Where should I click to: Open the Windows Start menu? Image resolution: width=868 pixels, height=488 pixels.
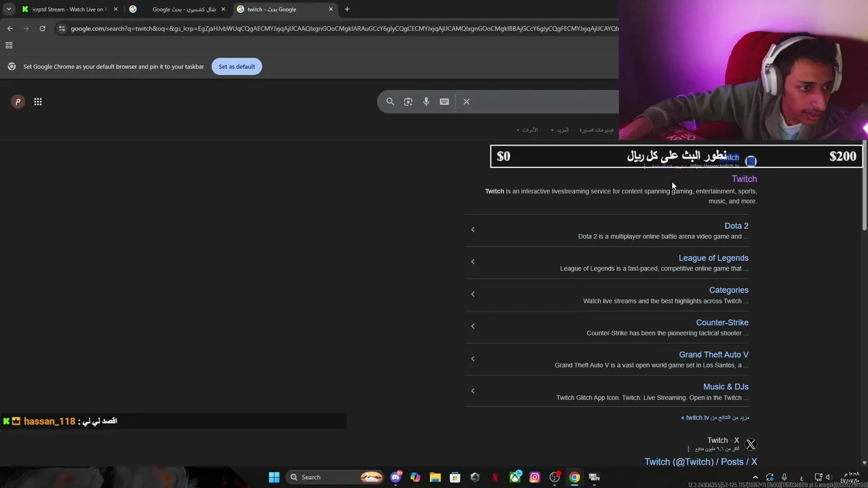click(274, 477)
